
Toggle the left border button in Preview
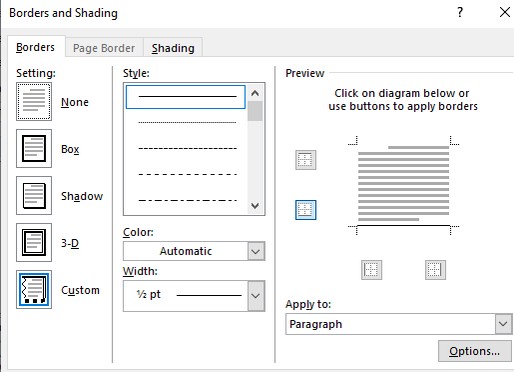[372, 270]
